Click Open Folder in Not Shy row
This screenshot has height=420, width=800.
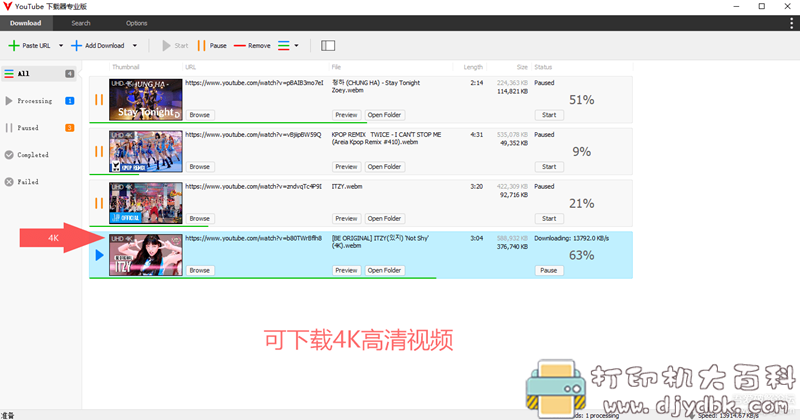[x=384, y=270]
